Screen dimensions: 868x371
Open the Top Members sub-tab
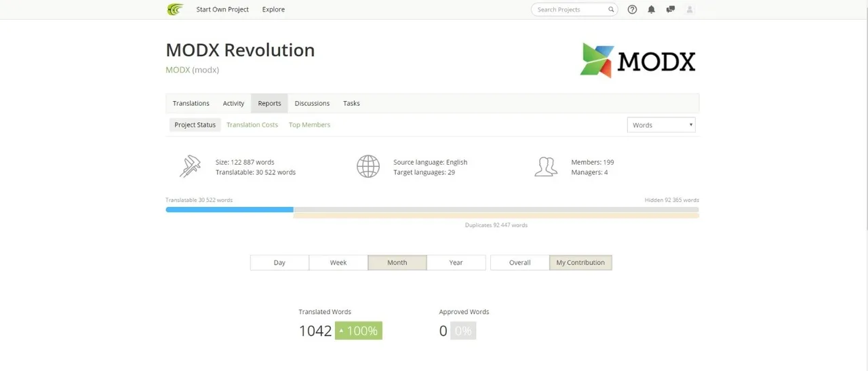pyautogui.click(x=309, y=125)
